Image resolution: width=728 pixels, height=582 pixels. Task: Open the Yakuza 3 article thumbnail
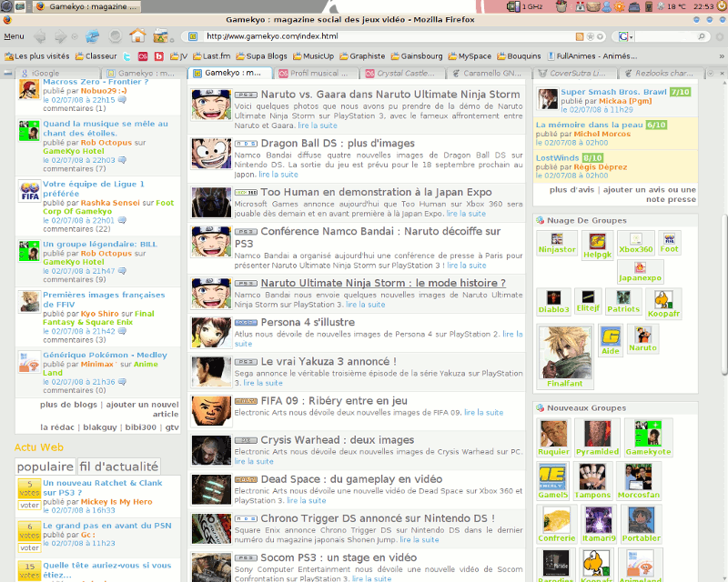point(211,372)
